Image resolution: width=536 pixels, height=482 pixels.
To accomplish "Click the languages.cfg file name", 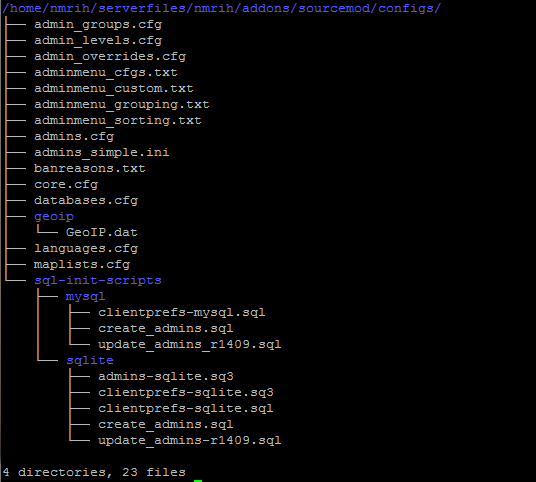I will (86, 249).
